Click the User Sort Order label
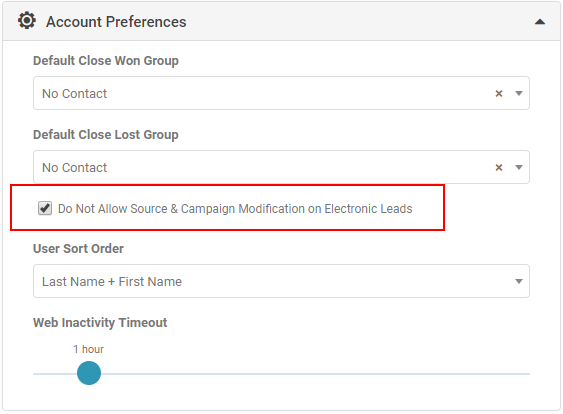The image size is (563, 414). 78,248
